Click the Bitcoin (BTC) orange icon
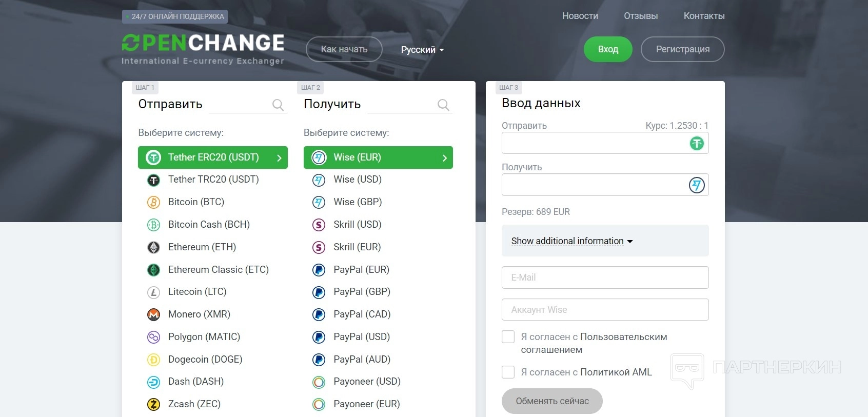Screen dimensions: 868x417 [x=153, y=202]
